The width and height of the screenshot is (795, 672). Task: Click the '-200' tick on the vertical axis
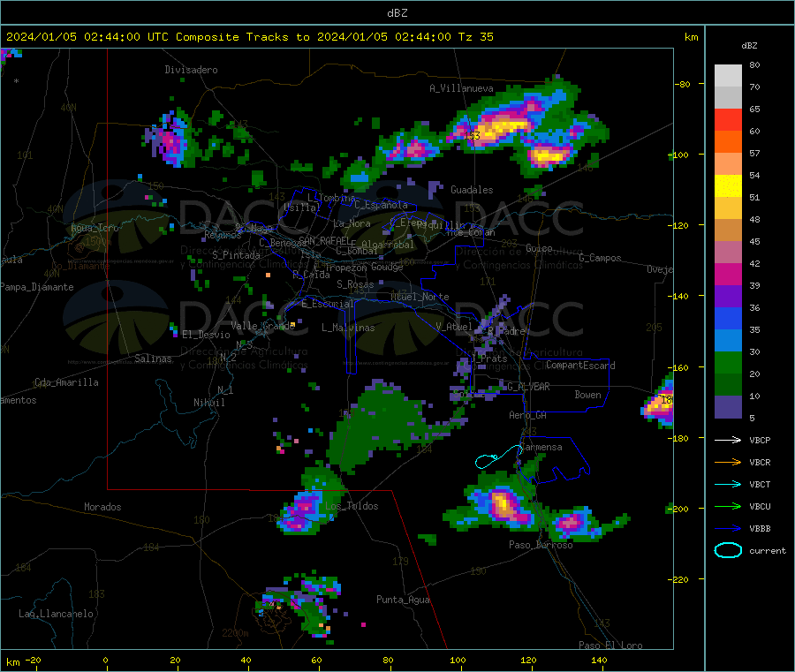tap(678, 509)
